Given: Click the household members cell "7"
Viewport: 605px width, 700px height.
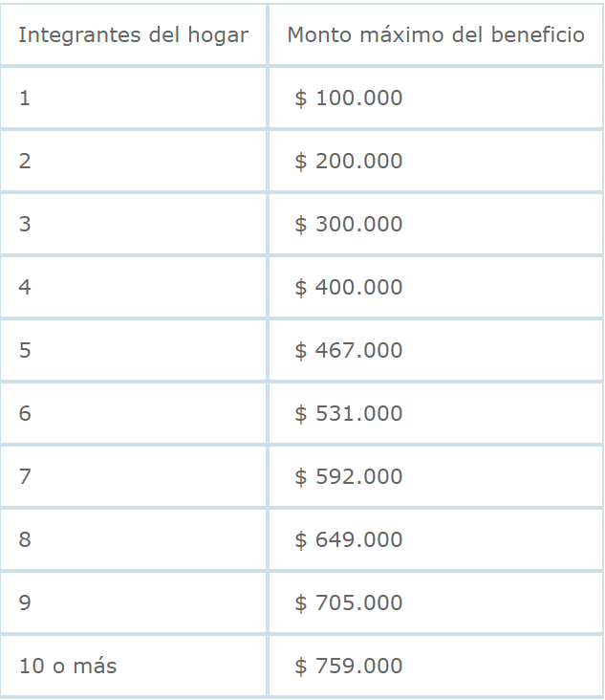Looking at the screenshot, I should [25, 477].
